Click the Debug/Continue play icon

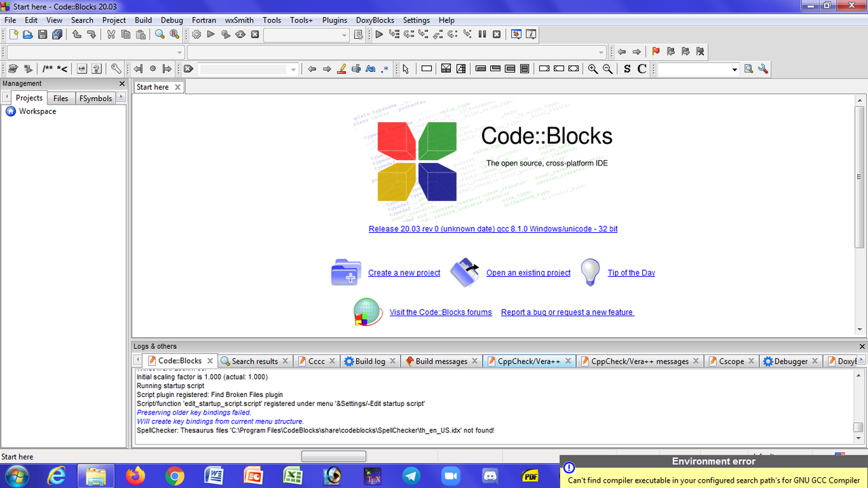tap(379, 34)
